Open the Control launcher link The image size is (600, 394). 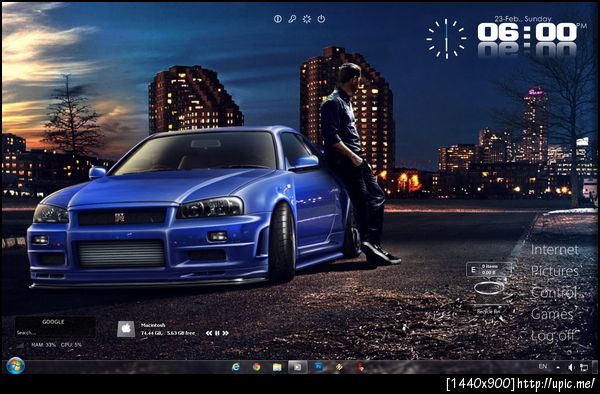point(553,293)
